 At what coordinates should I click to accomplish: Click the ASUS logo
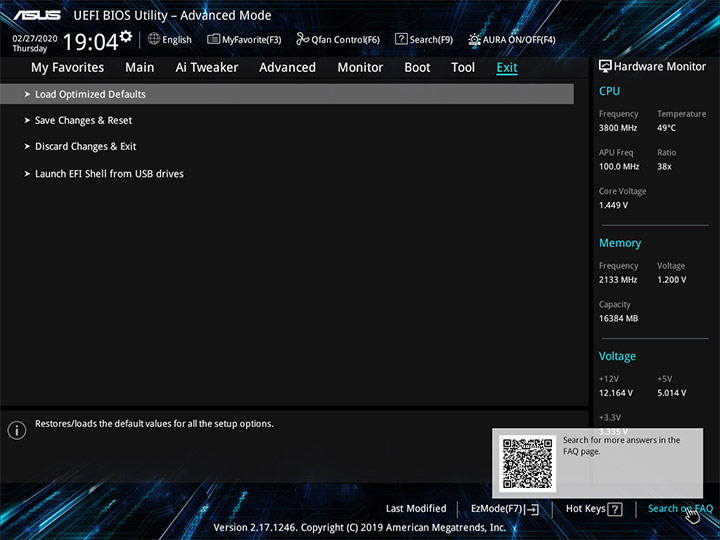[37, 15]
